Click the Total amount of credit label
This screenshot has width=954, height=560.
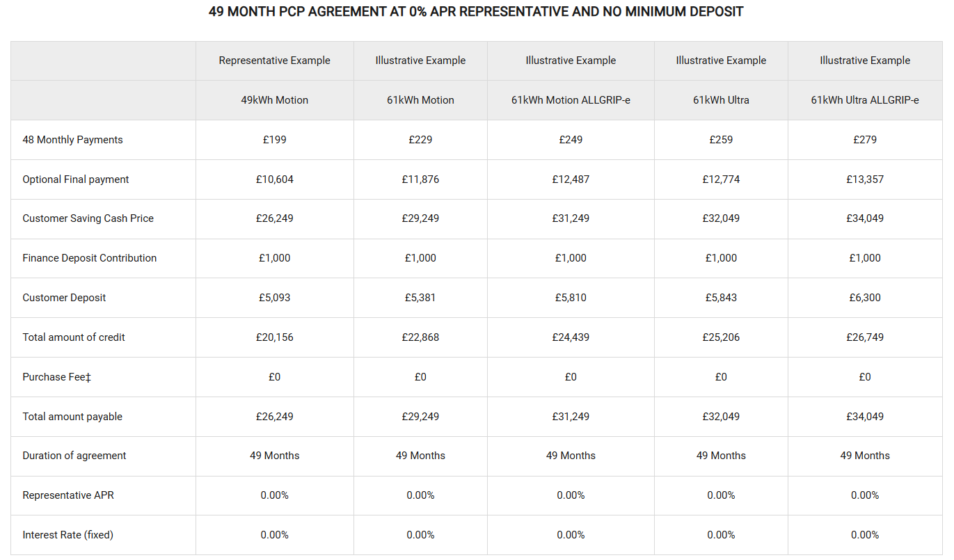tap(74, 337)
